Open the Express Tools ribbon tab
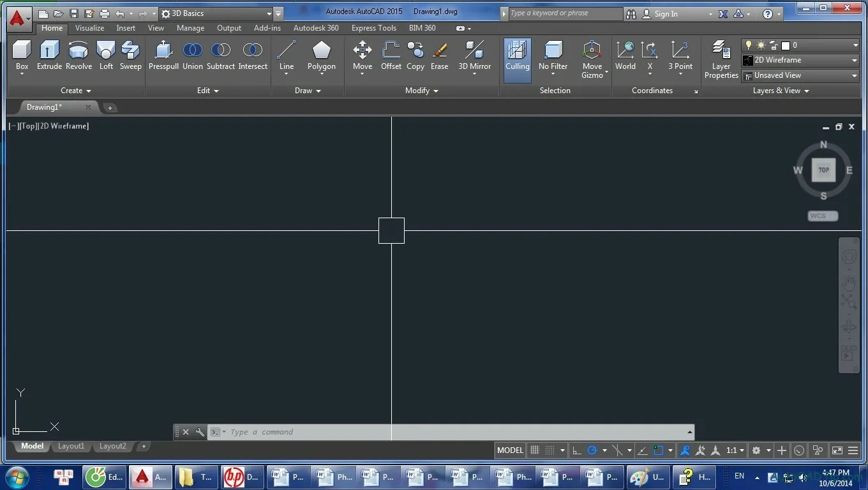The width and height of the screenshot is (868, 490). (373, 28)
